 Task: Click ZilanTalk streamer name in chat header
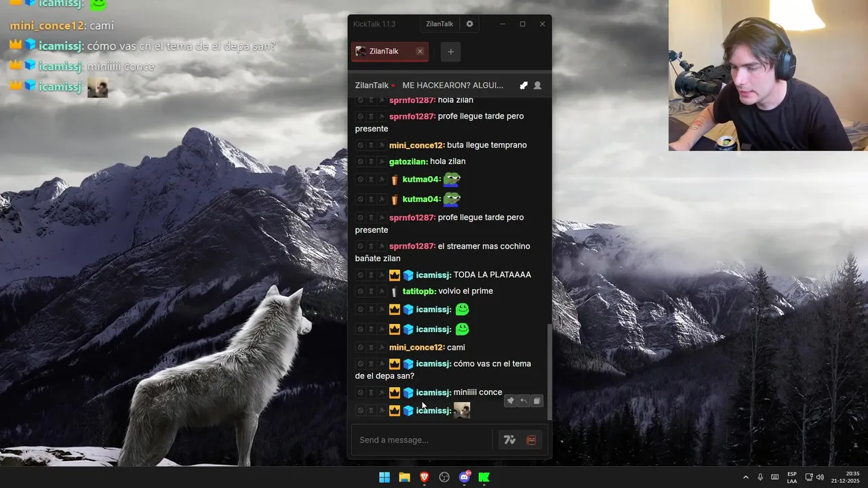372,85
